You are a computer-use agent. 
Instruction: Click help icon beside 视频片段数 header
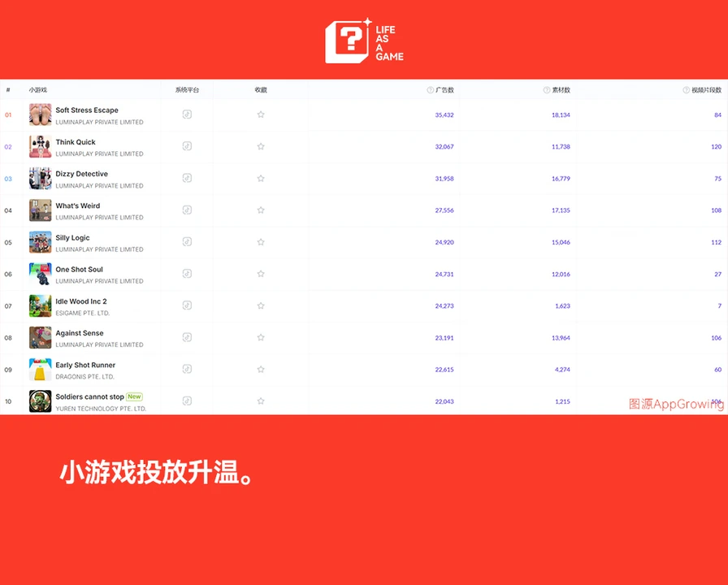tap(687, 90)
